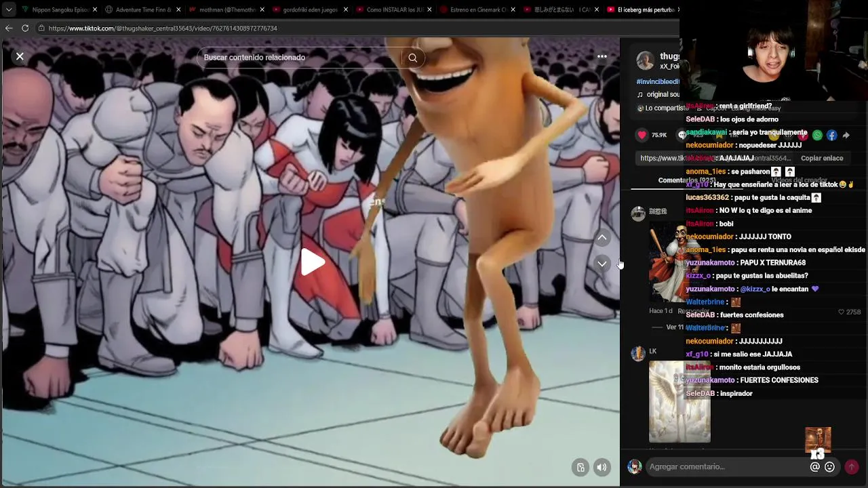Switch to the 'Adventure Time Finn &' browser tab
This screenshot has width=868, height=488.
[x=142, y=10]
